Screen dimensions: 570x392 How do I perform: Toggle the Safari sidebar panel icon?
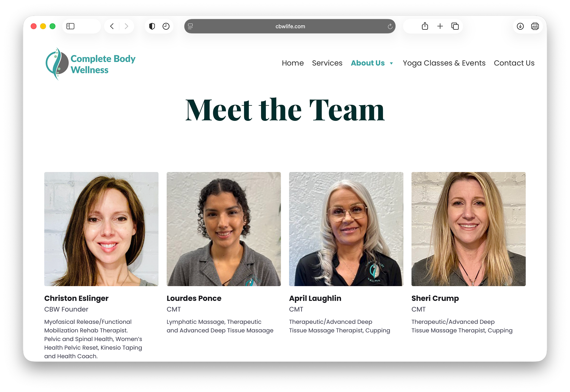click(x=70, y=26)
